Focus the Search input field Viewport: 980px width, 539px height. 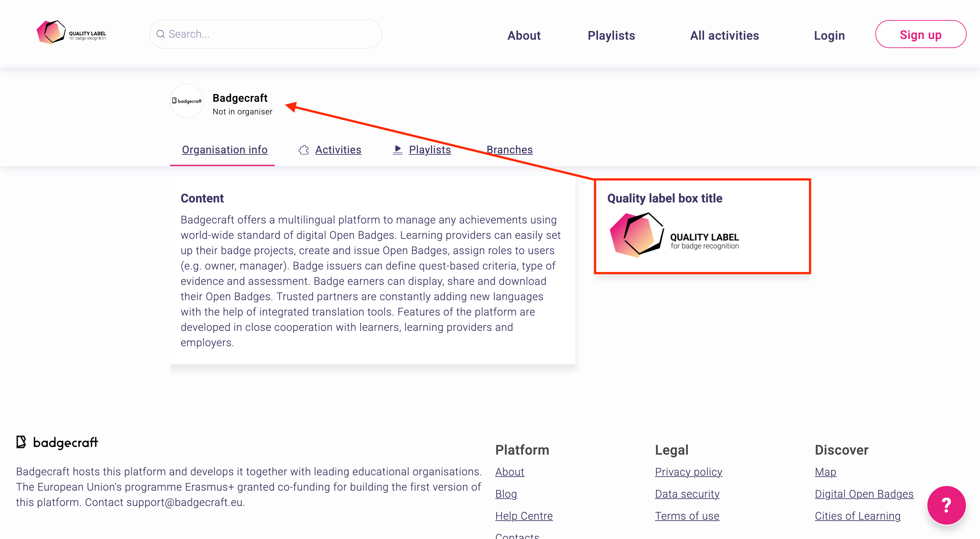pos(270,34)
